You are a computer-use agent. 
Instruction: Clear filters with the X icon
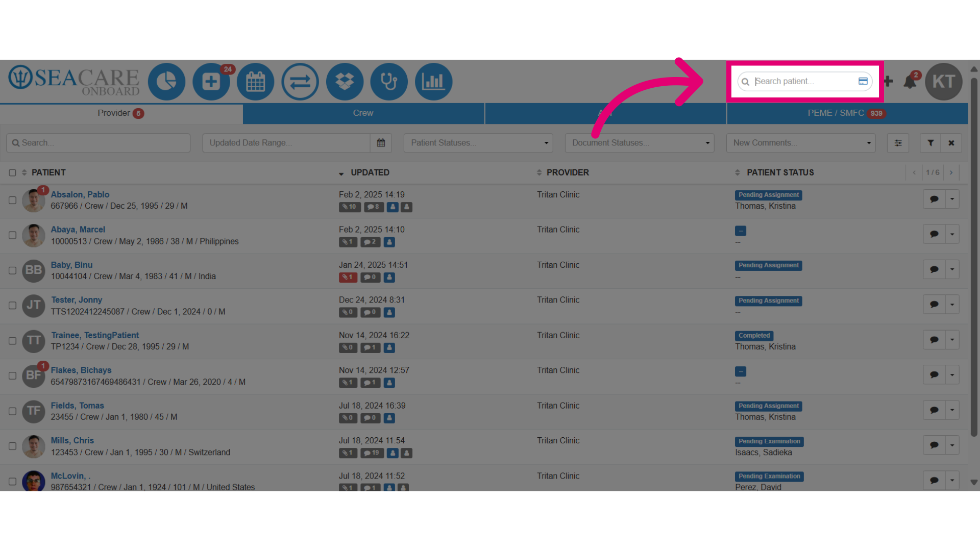(x=951, y=143)
